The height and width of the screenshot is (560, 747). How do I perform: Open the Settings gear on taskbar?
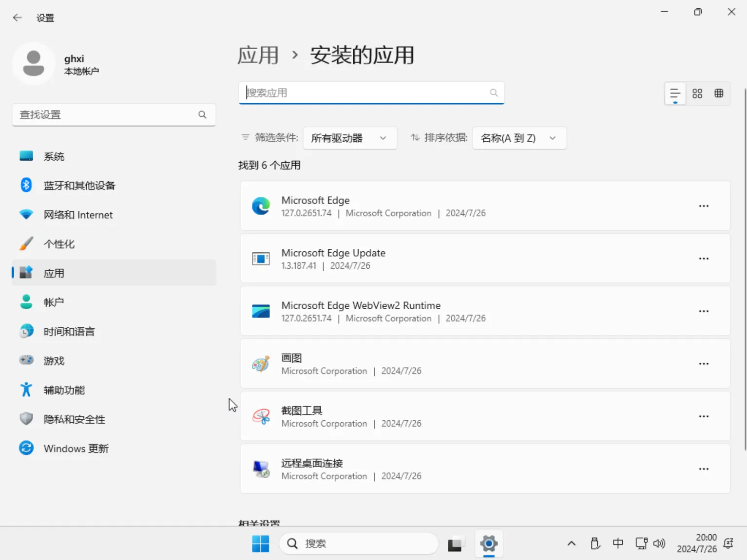[x=489, y=543]
